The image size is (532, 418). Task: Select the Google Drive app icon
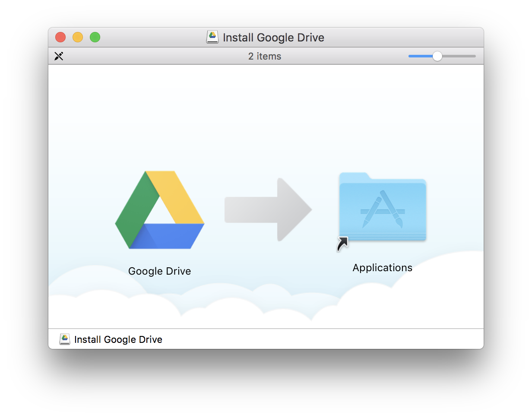[x=160, y=210]
